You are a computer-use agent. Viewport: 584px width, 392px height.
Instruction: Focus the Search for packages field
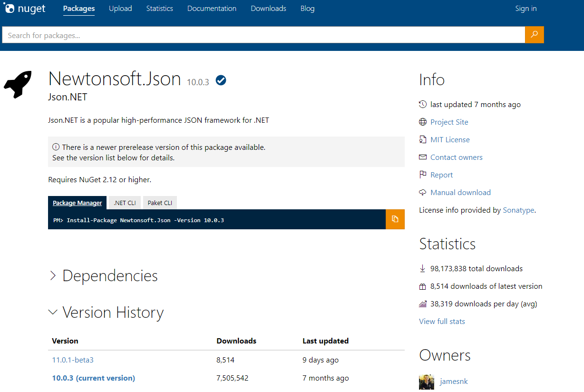[x=263, y=35]
